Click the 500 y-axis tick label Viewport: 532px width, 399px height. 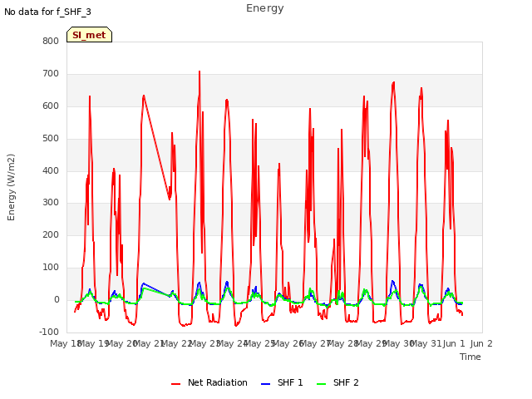pos(51,139)
